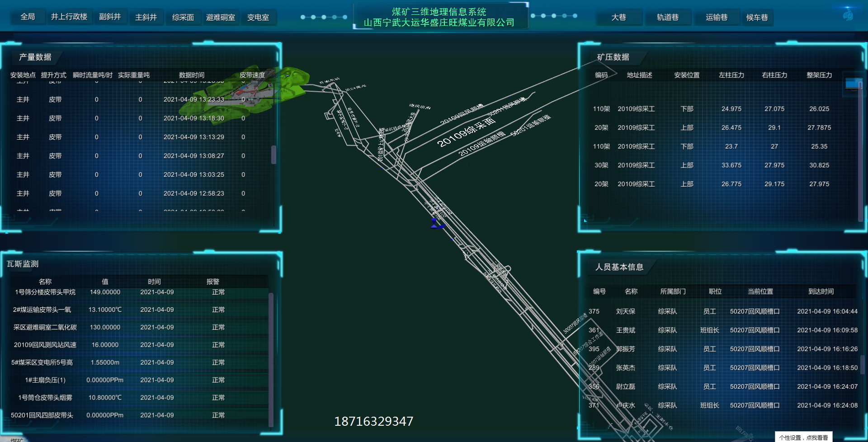Click the 20109综采面 label on the map
Screen dimensions: 868x442
pyautogui.click(x=466, y=132)
